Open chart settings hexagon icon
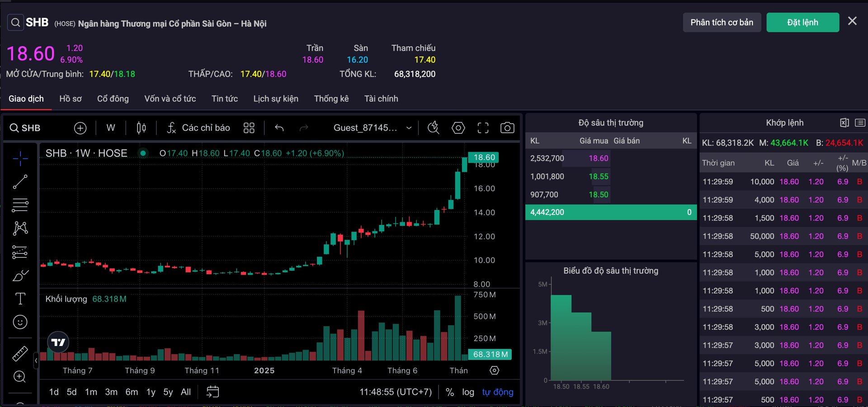This screenshot has width=868, height=407. pyautogui.click(x=458, y=128)
